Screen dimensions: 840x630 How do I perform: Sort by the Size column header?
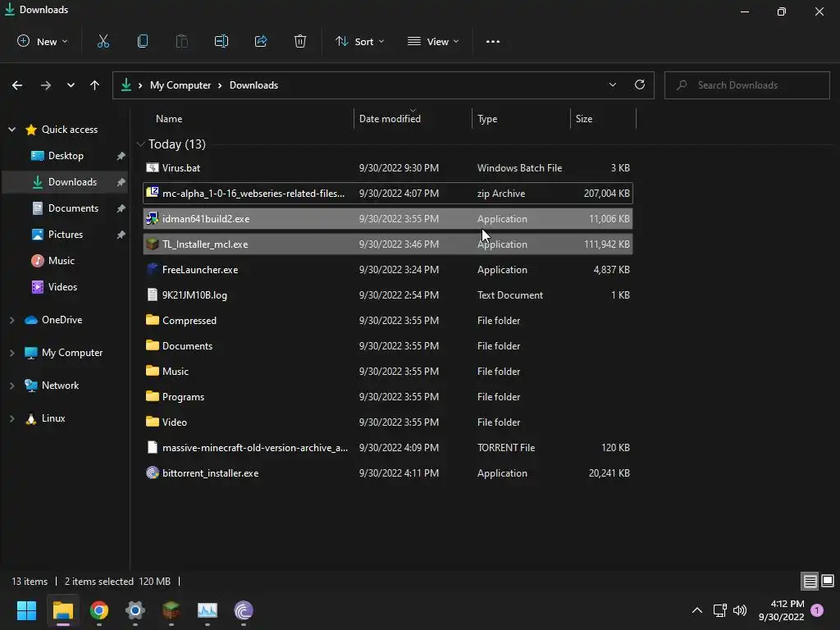coord(603,119)
